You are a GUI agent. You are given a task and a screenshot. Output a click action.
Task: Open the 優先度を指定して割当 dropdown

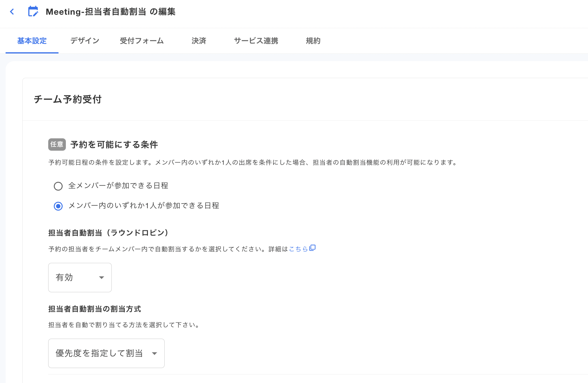pyautogui.click(x=106, y=353)
